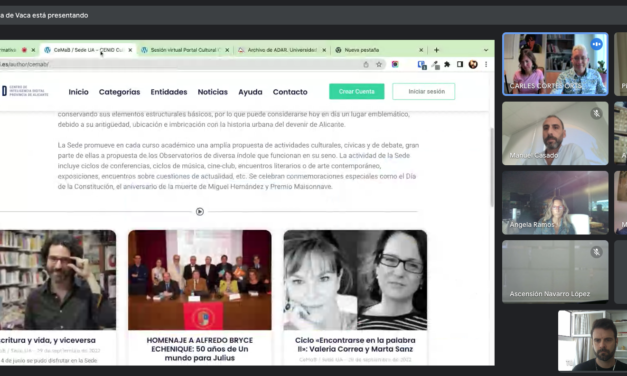This screenshot has height=376, width=627.
Task: Open the bearded man in library photo
Action: [58, 280]
